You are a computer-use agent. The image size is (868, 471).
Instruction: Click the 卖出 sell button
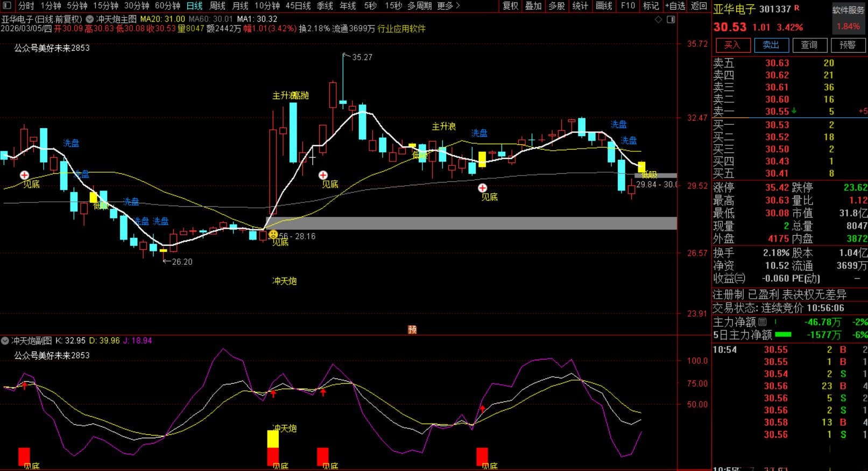pos(771,45)
